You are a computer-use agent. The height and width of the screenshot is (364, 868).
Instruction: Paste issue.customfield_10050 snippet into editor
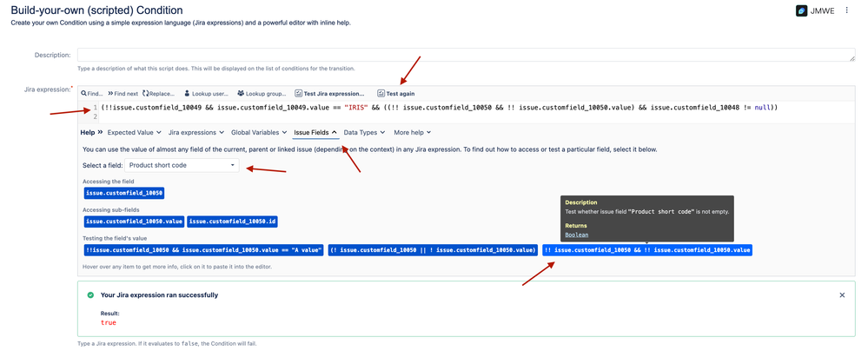124,193
